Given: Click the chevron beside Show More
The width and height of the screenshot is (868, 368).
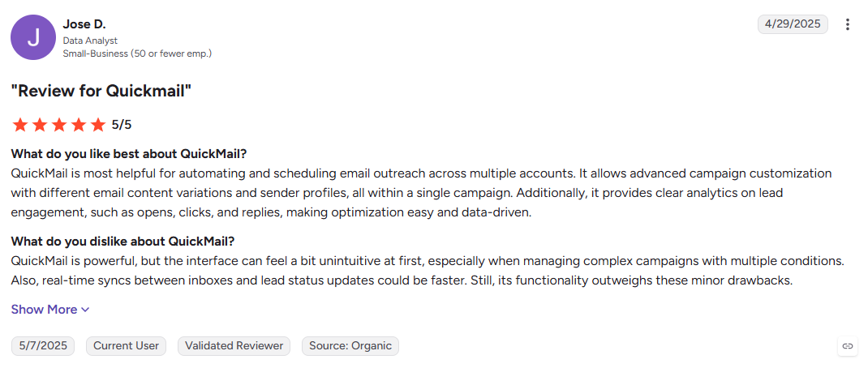Looking at the screenshot, I should [84, 310].
